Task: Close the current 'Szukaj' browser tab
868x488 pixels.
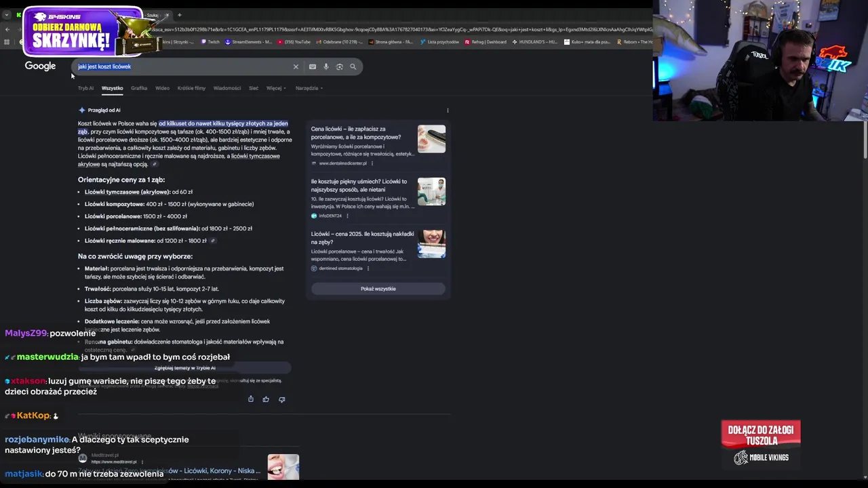Action: tap(167, 15)
